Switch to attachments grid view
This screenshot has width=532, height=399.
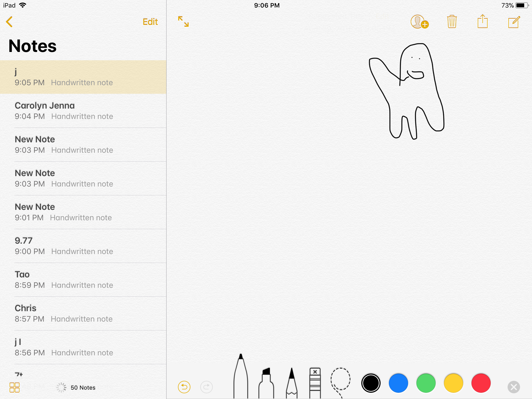[x=14, y=388]
